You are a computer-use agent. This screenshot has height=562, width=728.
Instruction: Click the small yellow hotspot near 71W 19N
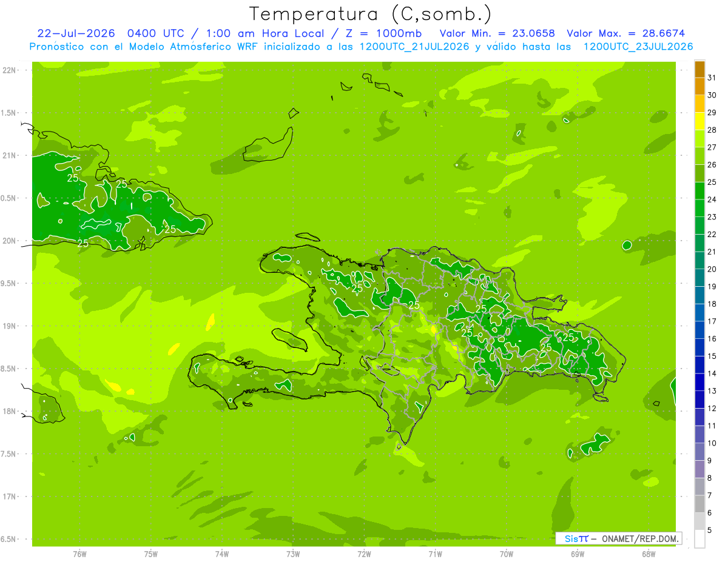pos(434,330)
